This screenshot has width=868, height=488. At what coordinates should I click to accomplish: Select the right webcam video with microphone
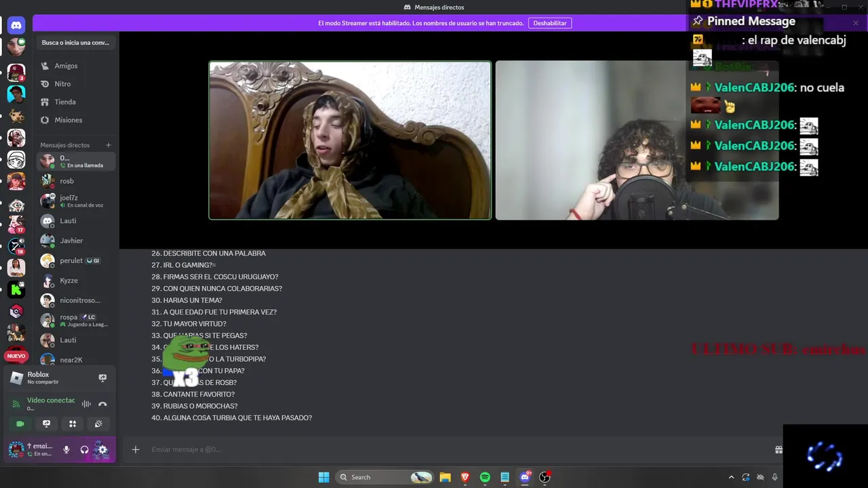637,140
